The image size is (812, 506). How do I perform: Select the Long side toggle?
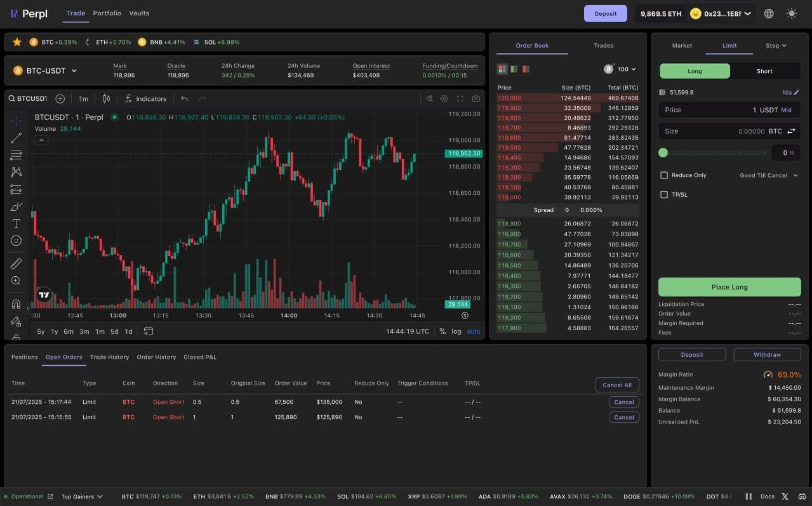pyautogui.click(x=695, y=71)
